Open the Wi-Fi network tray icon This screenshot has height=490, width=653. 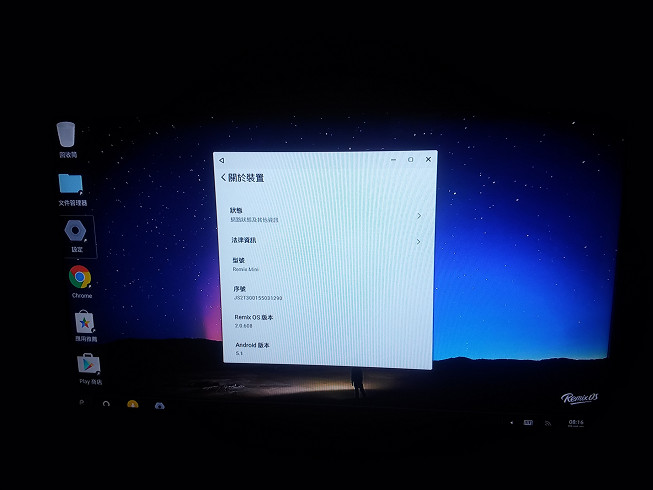click(548, 423)
